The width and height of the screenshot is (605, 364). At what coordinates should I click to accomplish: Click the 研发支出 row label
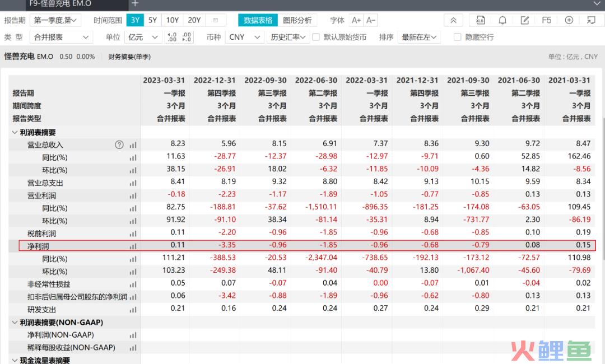(x=41, y=310)
